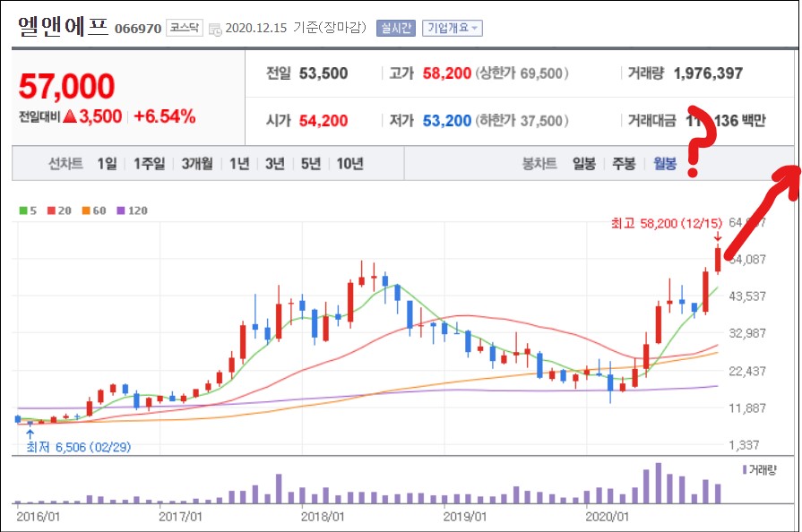Click the 시가 54,200 value
Viewport: 802px width, 532px height.
point(323,121)
